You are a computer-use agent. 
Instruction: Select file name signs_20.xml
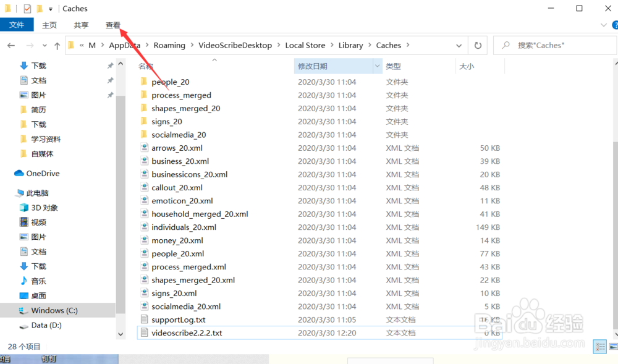point(174,293)
